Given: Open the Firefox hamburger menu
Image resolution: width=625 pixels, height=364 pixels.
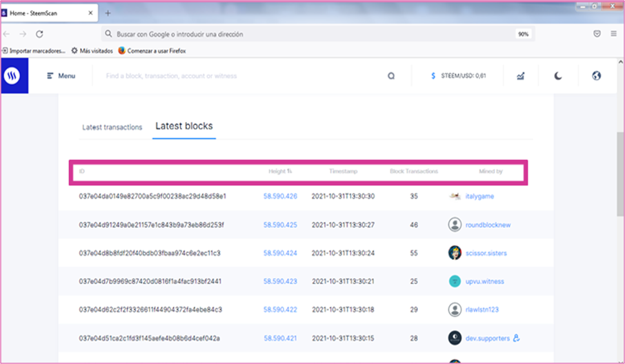Looking at the screenshot, I should coord(613,34).
